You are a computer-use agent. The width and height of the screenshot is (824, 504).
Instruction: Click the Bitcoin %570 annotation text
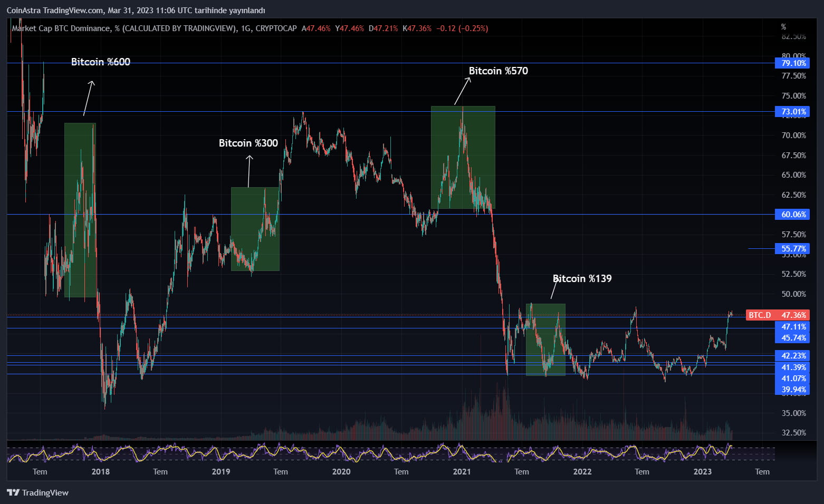click(x=498, y=70)
